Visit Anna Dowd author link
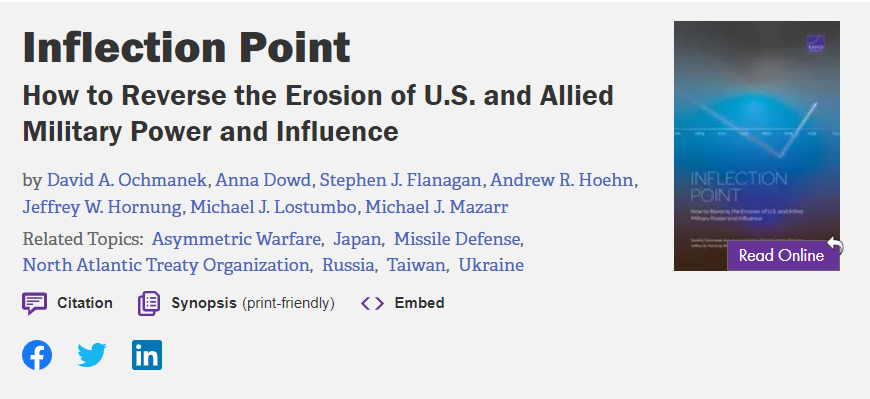870x399 pixels. coord(263,180)
